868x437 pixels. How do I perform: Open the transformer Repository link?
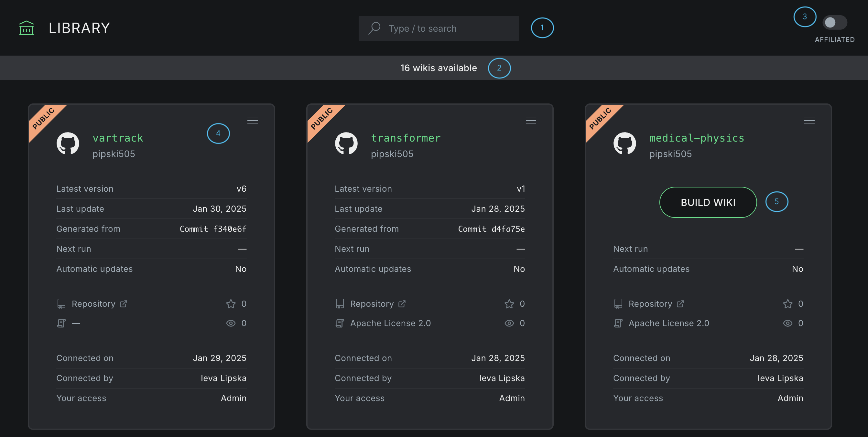372,304
